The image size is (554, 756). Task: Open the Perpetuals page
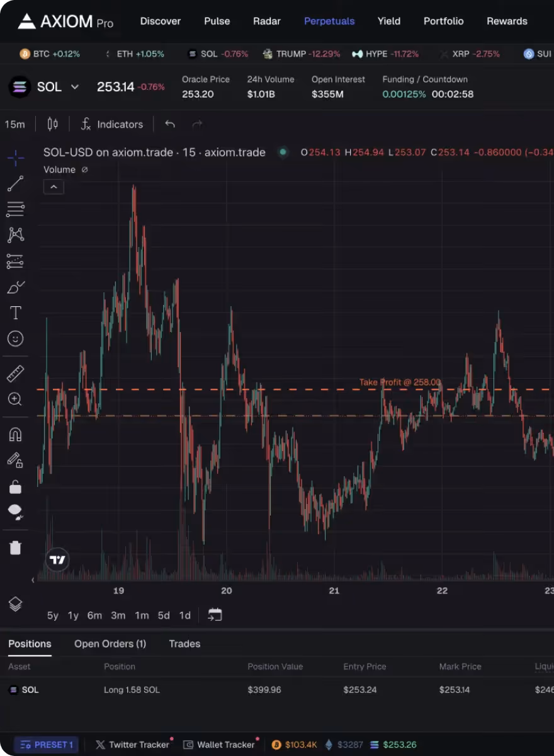(329, 21)
